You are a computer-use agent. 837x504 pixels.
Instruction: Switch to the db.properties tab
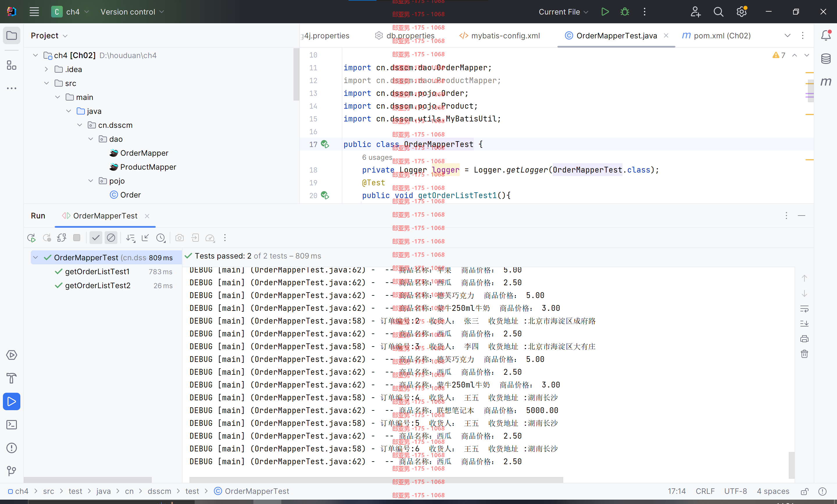405,36
